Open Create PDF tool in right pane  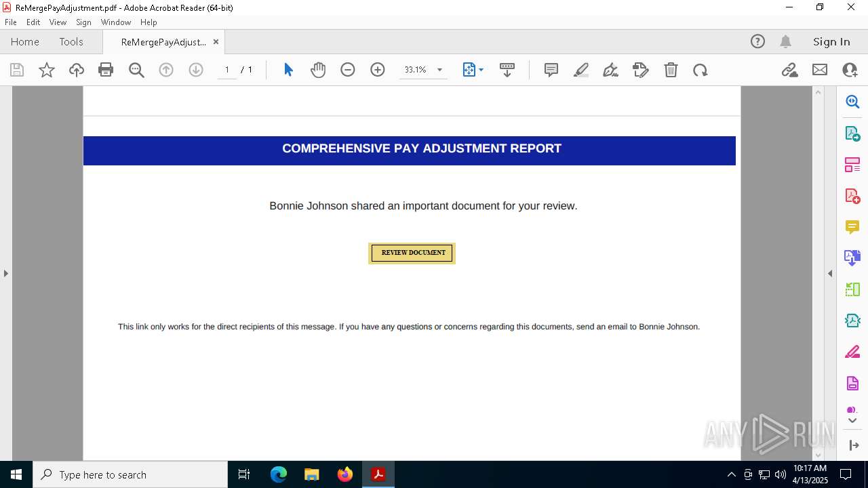(852, 196)
